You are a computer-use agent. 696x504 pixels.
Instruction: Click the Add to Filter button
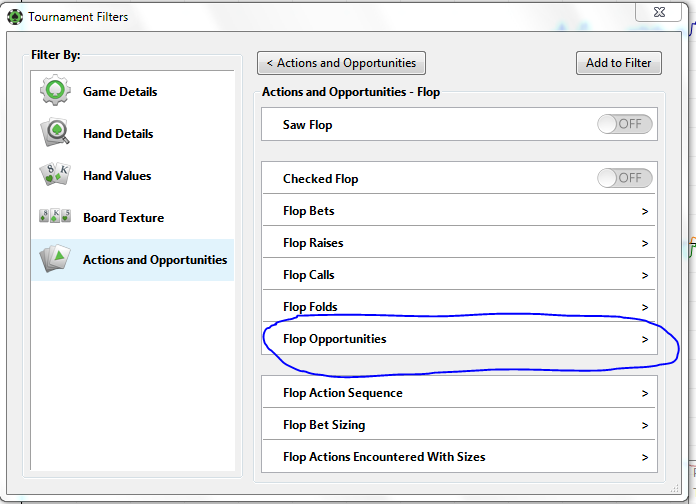[x=618, y=63]
